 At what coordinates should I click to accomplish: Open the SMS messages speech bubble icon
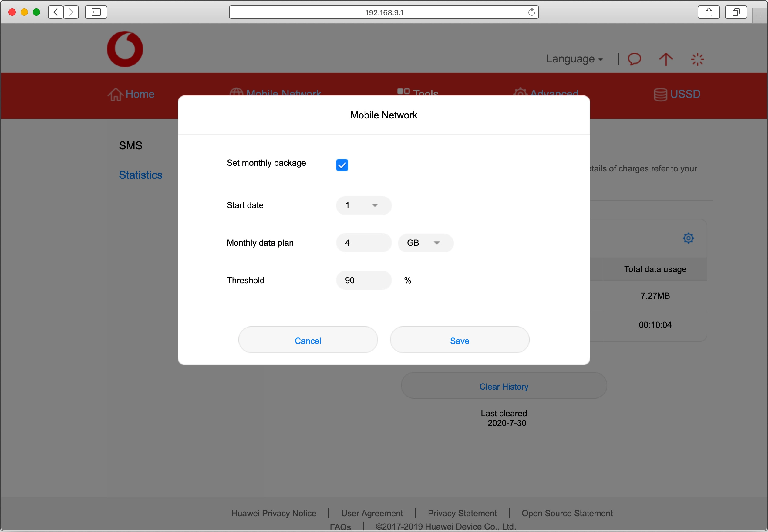click(x=634, y=59)
